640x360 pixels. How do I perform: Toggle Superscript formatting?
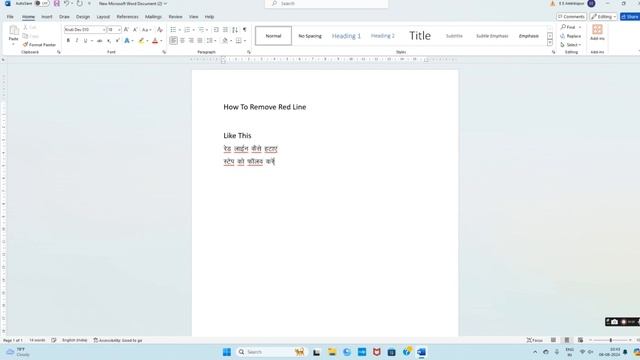[118, 40]
